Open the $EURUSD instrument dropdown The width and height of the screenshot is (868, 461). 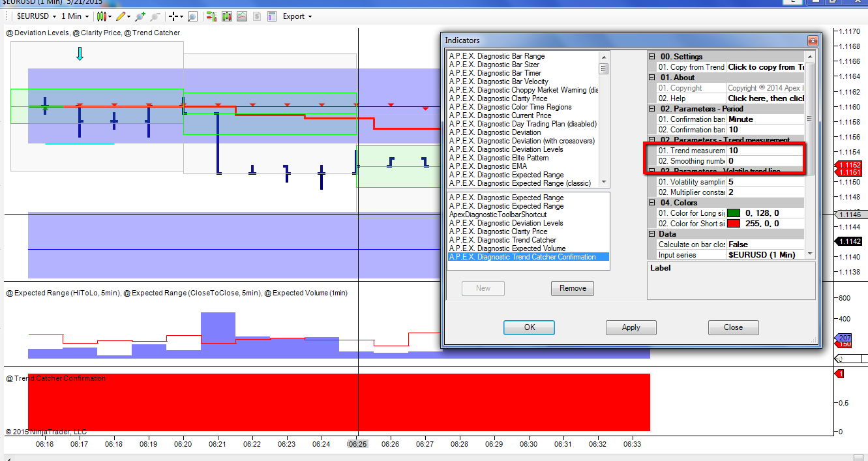click(x=37, y=16)
